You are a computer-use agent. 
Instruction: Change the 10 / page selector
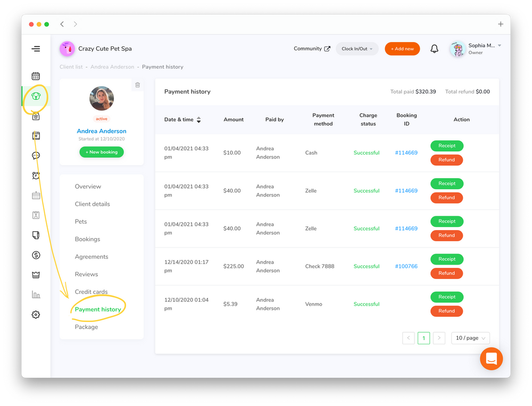coord(470,338)
